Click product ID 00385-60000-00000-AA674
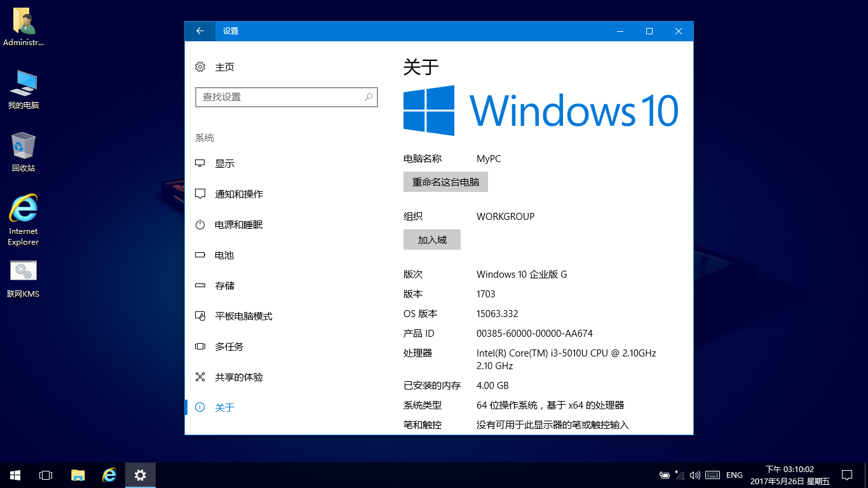The width and height of the screenshot is (868, 488). 534,334
